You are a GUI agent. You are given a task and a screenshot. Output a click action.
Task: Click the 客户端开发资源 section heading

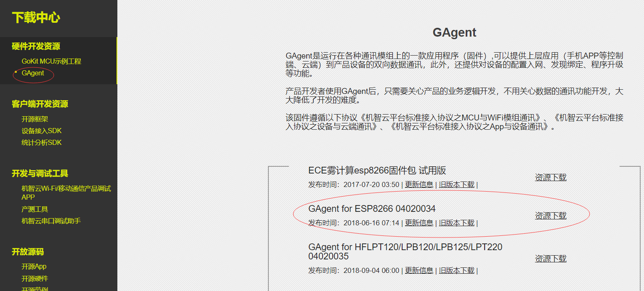pos(40,104)
